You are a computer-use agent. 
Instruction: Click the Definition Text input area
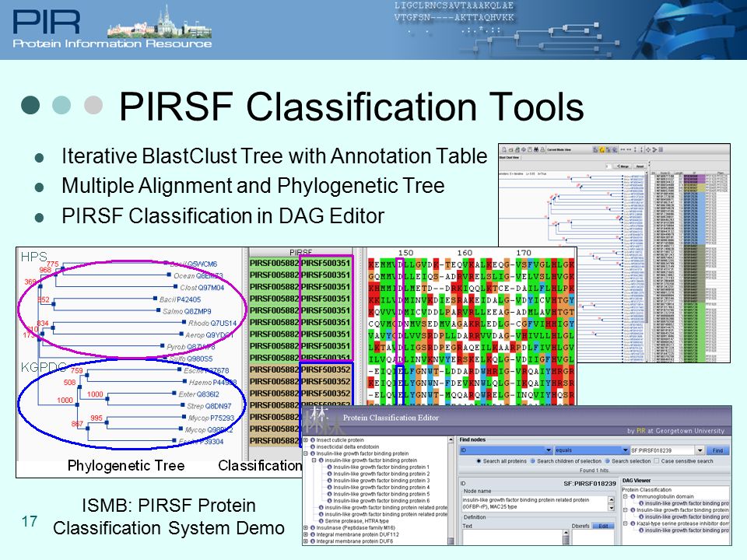pyautogui.click(x=512, y=537)
